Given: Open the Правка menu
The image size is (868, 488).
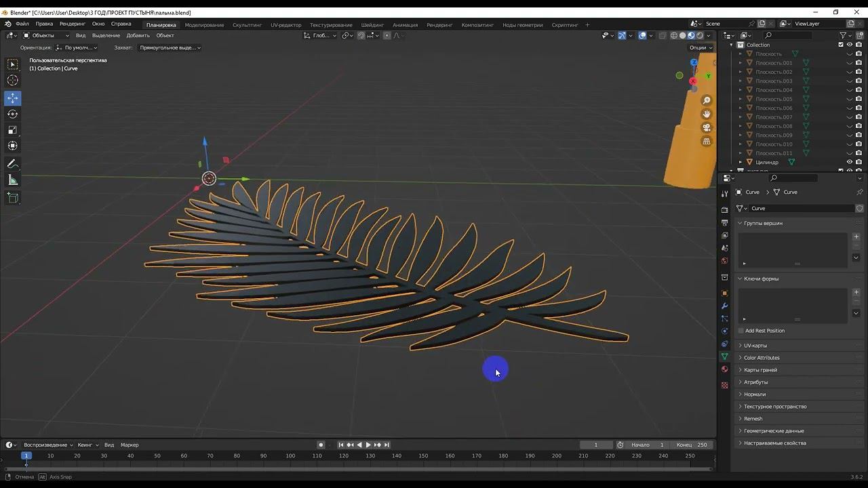Looking at the screenshot, I should click(44, 24).
